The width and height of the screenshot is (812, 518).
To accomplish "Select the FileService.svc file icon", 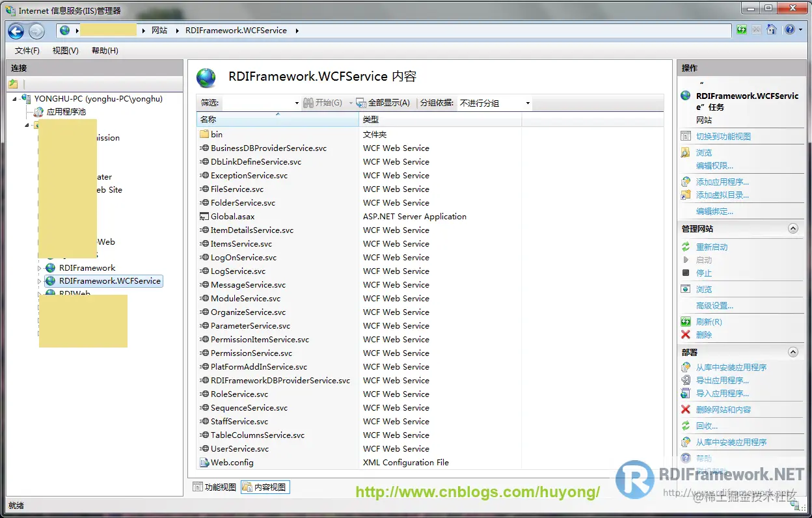I will click(x=204, y=189).
